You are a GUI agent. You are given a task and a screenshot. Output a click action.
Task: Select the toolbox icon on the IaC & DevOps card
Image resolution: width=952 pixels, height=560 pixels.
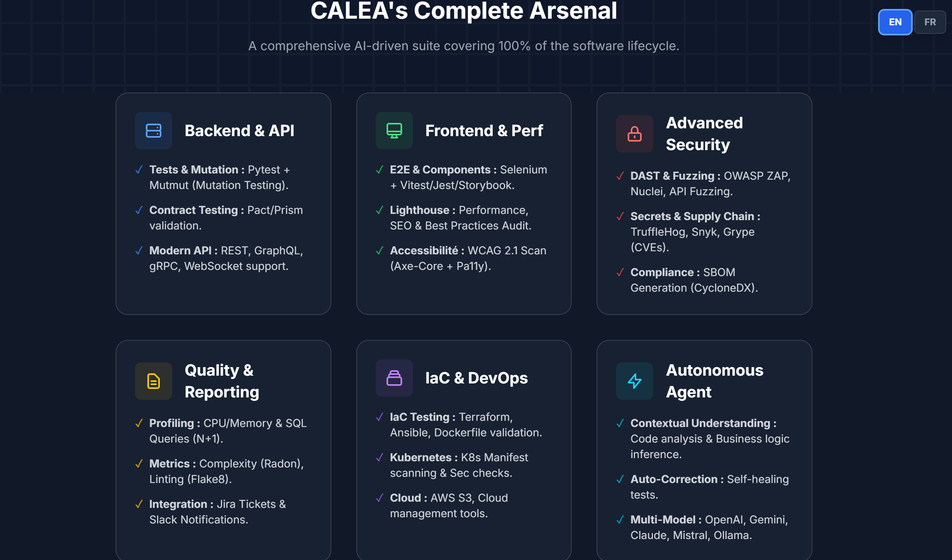pyautogui.click(x=394, y=378)
